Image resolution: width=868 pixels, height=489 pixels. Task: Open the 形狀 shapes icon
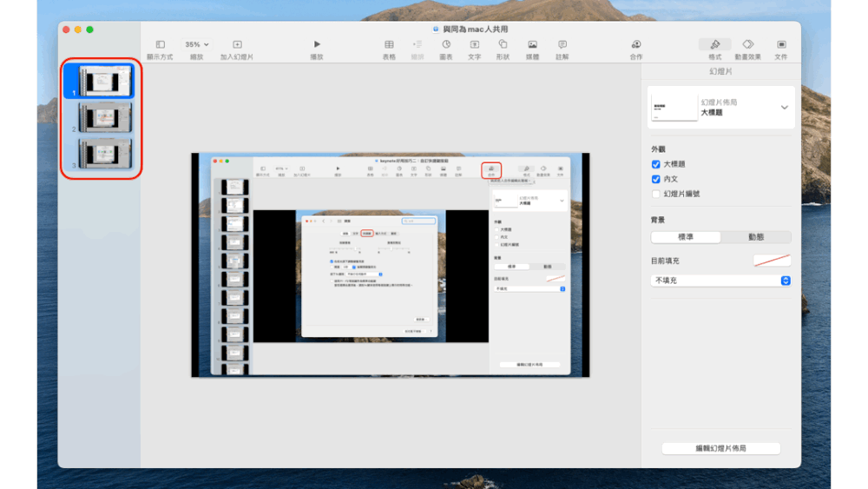[503, 44]
